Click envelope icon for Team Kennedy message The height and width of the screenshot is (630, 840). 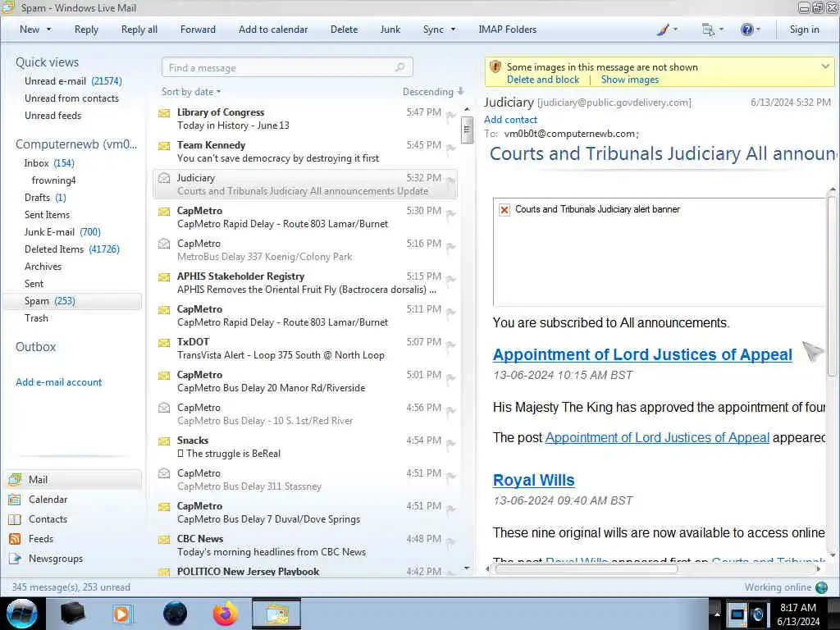coord(164,146)
